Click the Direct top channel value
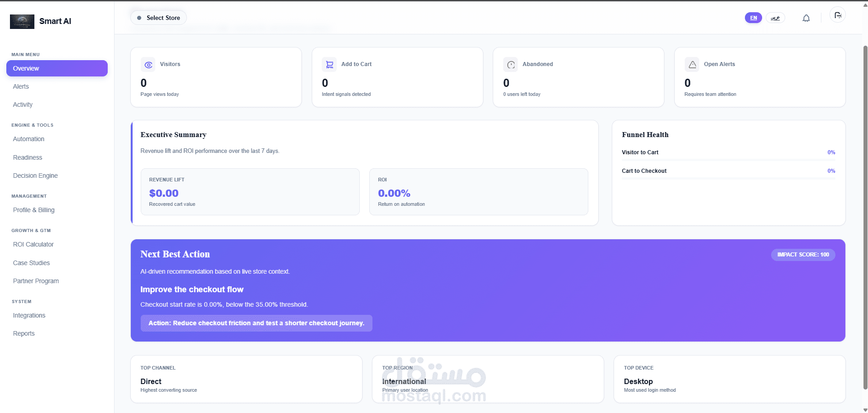 [151, 381]
